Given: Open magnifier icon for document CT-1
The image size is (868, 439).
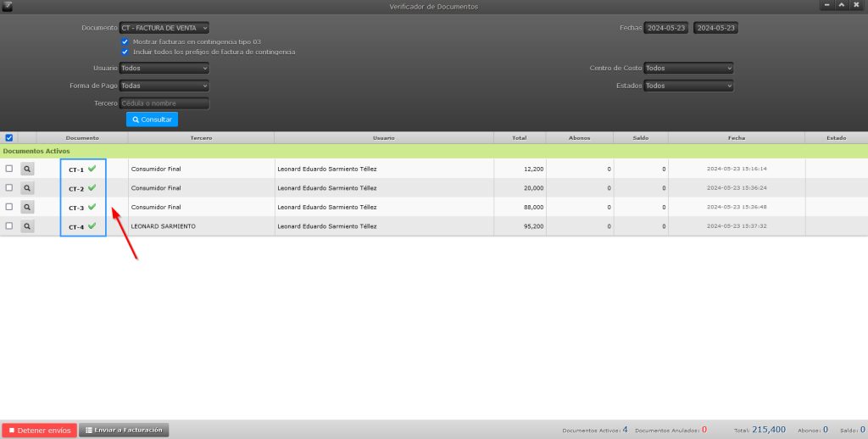Looking at the screenshot, I should (27, 169).
